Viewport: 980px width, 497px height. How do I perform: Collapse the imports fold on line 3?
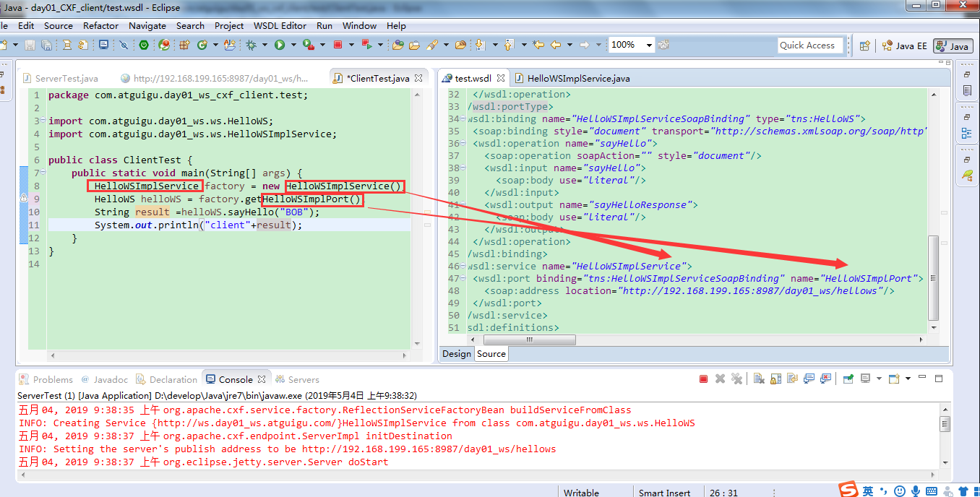pyautogui.click(x=44, y=121)
